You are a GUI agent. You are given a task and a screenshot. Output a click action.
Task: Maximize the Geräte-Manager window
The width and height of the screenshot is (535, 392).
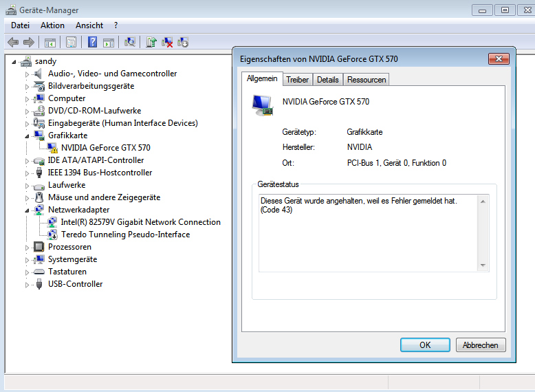pyautogui.click(x=505, y=10)
